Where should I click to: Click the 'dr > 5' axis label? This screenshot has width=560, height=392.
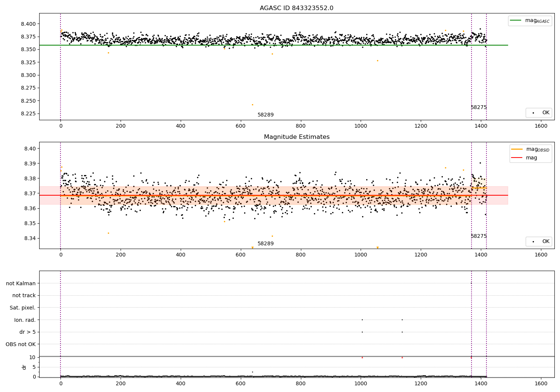pos(28,332)
